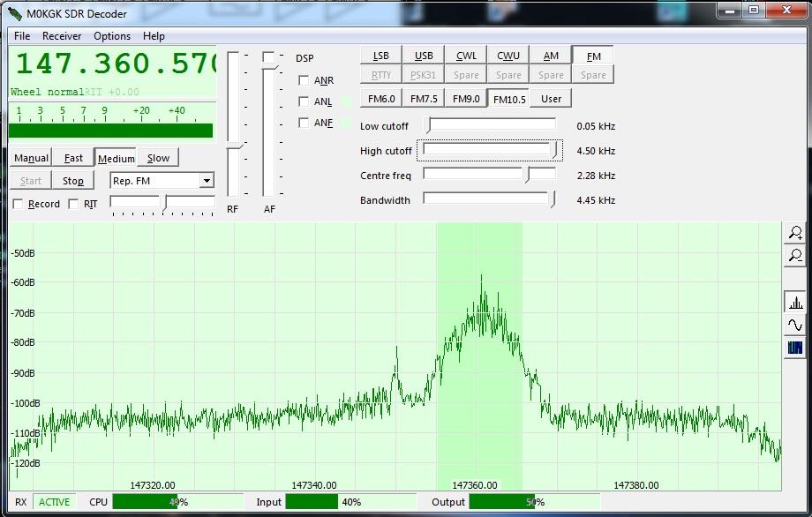Open the Receiver menu
This screenshot has height=517, width=812.
pyautogui.click(x=62, y=36)
